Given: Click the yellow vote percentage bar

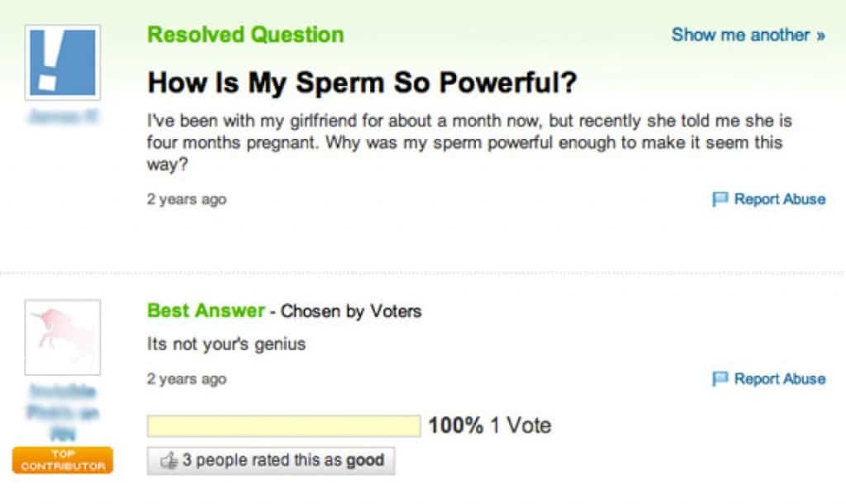Looking at the screenshot, I should pyautogui.click(x=284, y=426).
